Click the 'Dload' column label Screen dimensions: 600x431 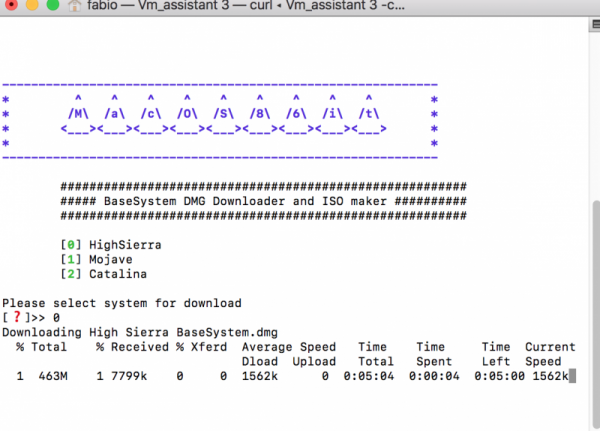point(260,361)
